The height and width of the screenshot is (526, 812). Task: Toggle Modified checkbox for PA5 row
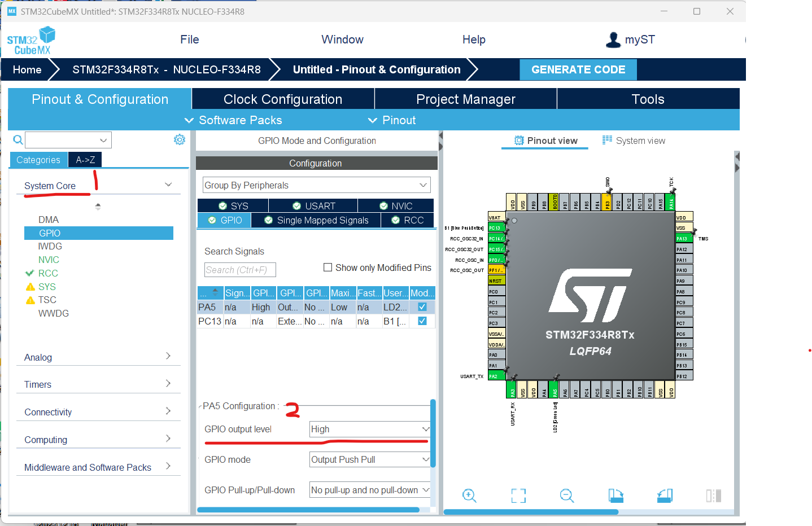(422, 307)
